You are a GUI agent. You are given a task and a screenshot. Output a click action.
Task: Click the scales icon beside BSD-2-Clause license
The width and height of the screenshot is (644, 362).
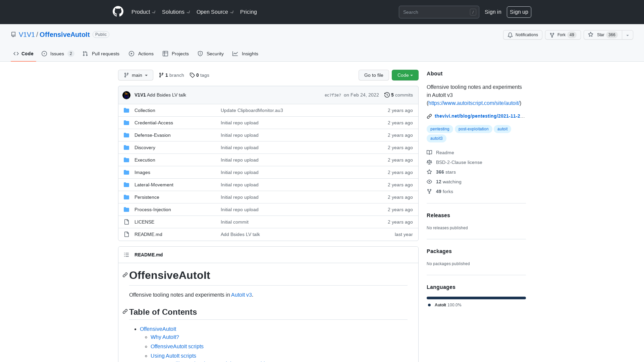[429, 162]
